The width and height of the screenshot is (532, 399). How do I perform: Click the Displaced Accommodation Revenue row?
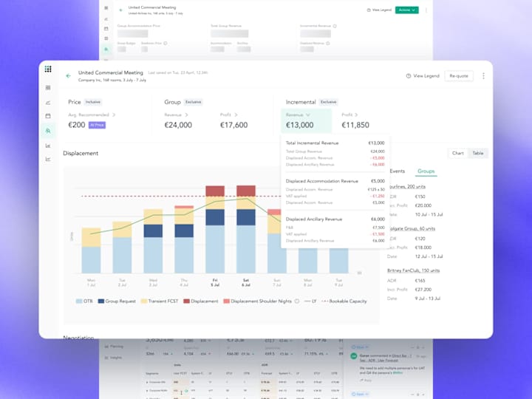(x=335, y=181)
